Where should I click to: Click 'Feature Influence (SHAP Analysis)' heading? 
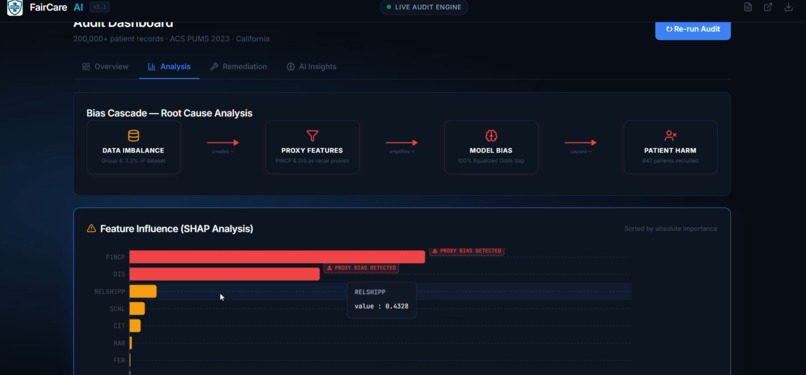point(176,229)
